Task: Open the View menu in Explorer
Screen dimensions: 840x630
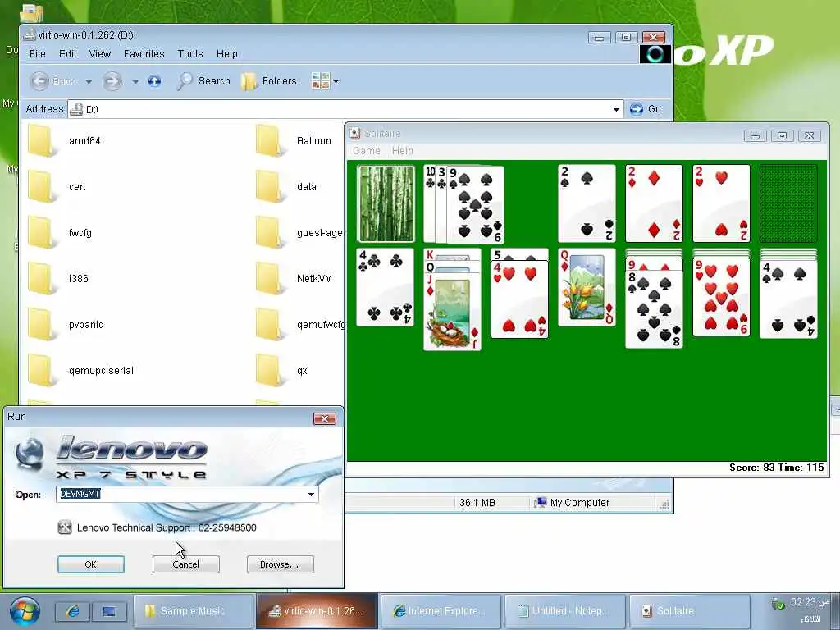Action: (x=99, y=53)
